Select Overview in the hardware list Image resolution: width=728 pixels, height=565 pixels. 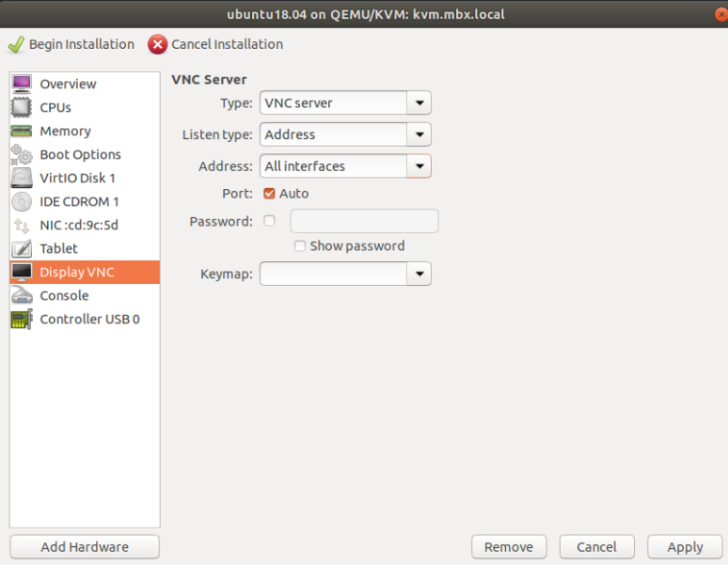pos(85,84)
